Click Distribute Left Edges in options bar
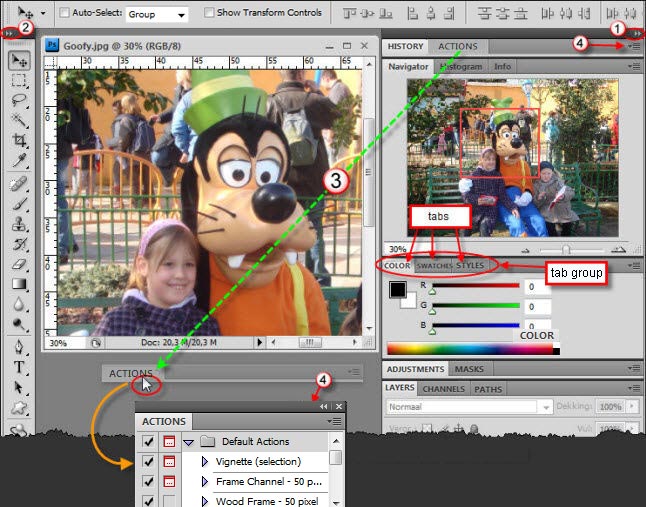Screen dimensions: 646x507 click(x=548, y=14)
